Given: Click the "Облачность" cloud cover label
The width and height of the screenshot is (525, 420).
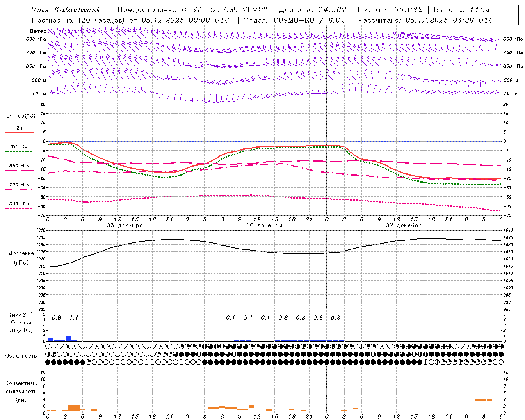Looking at the screenshot, I should tap(21, 356).
